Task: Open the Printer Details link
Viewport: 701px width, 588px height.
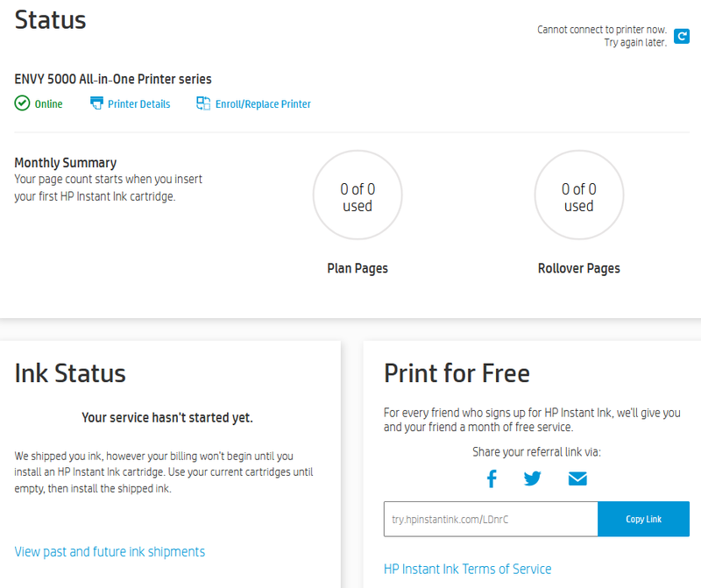Action: pos(138,103)
